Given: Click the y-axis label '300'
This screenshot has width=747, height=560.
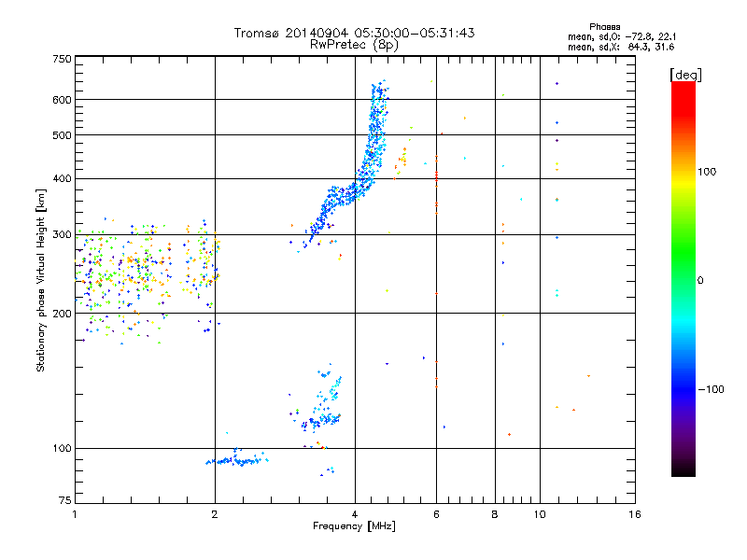Looking at the screenshot, I should tap(62, 234).
